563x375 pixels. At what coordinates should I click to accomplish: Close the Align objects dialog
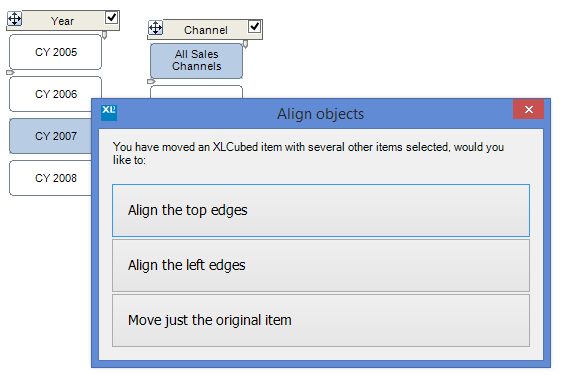point(529,109)
